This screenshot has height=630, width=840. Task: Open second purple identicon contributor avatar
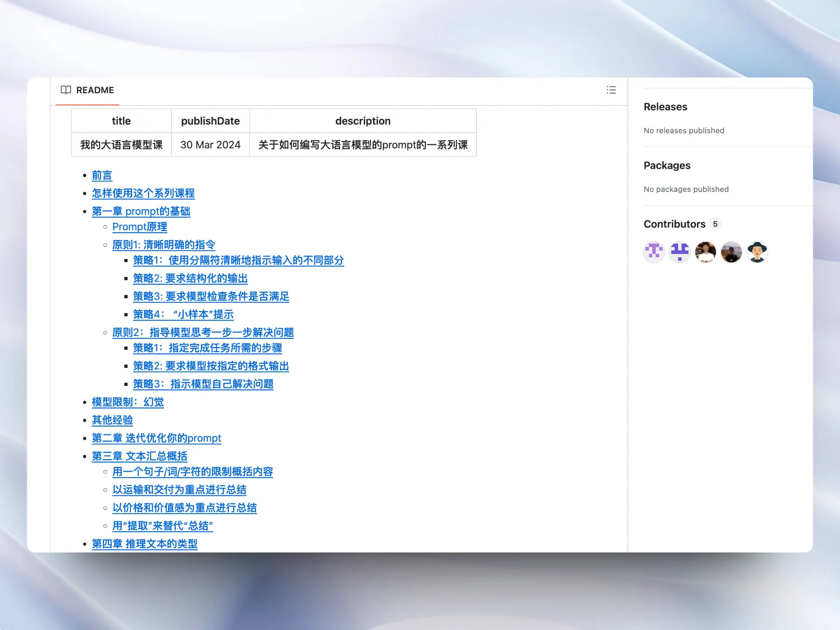tap(680, 252)
